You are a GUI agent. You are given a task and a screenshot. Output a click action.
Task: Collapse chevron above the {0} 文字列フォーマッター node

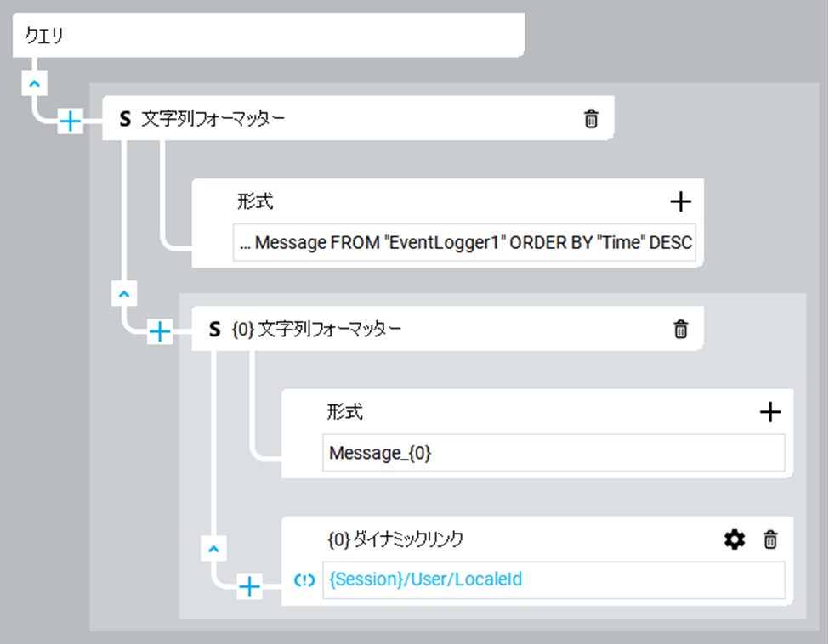pos(124,294)
